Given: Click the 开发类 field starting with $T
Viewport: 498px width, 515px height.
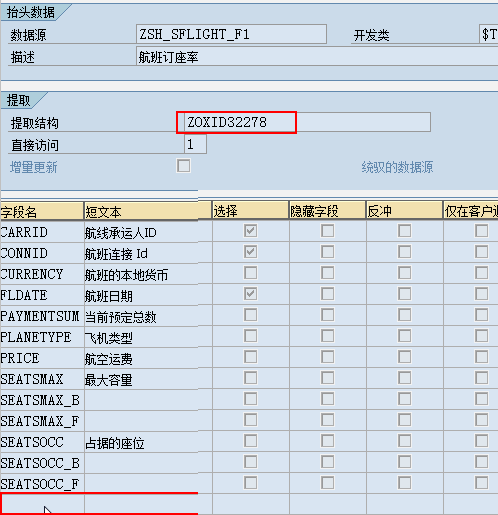Looking at the screenshot, I should pos(489,34).
